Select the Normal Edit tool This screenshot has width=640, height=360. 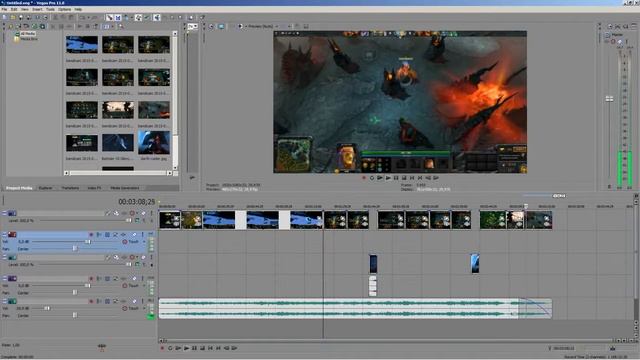157,18
